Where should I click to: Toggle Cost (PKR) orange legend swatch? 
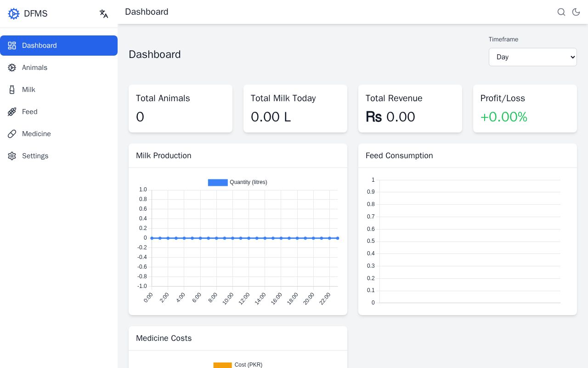point(223,365)
